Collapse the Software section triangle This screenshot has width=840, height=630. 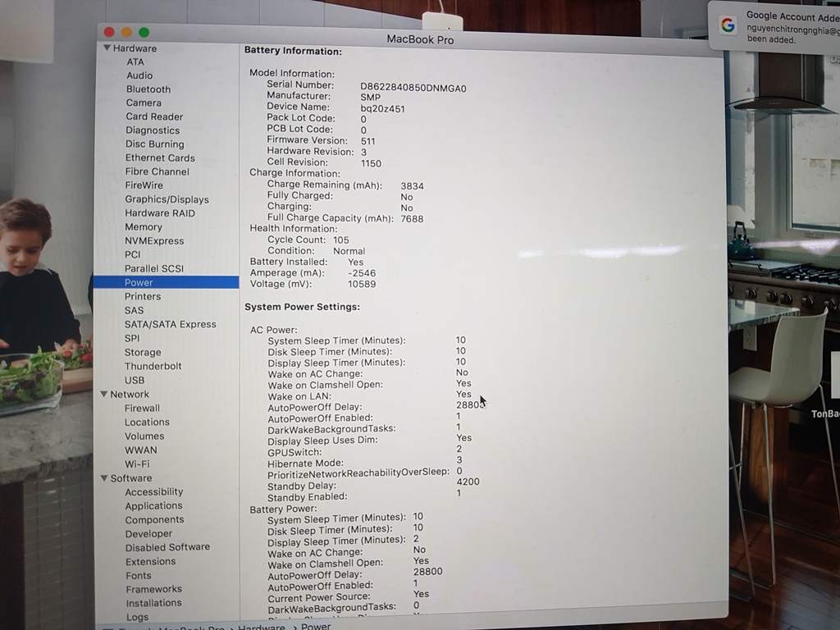point(104,478)
